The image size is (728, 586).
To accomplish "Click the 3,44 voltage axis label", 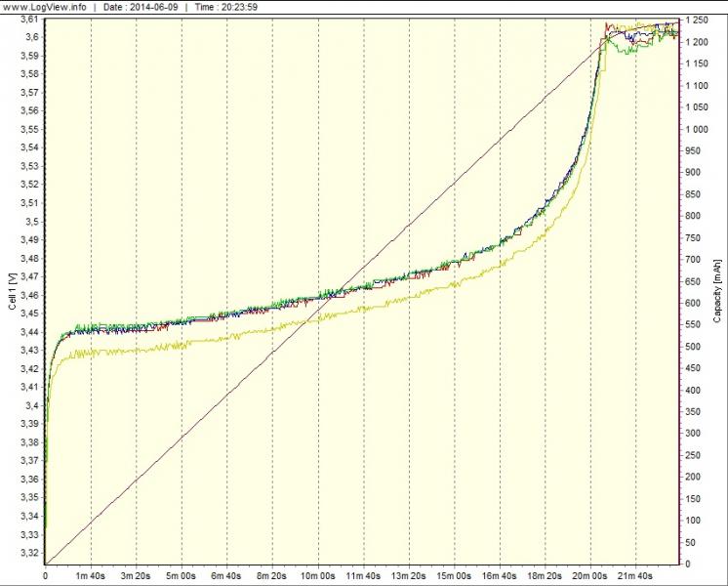I will [29, 332].
